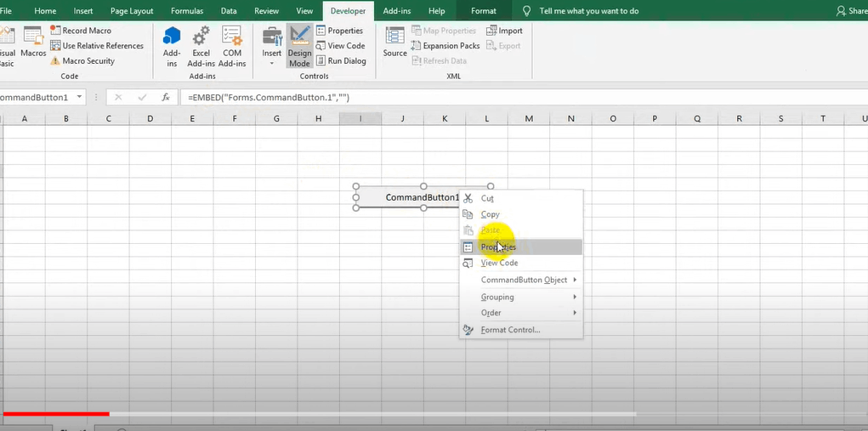Click Import in XML group
Image resolution: width=868 pixels, height=431 pixels.
pyautogui.click(x=504, y=31)
